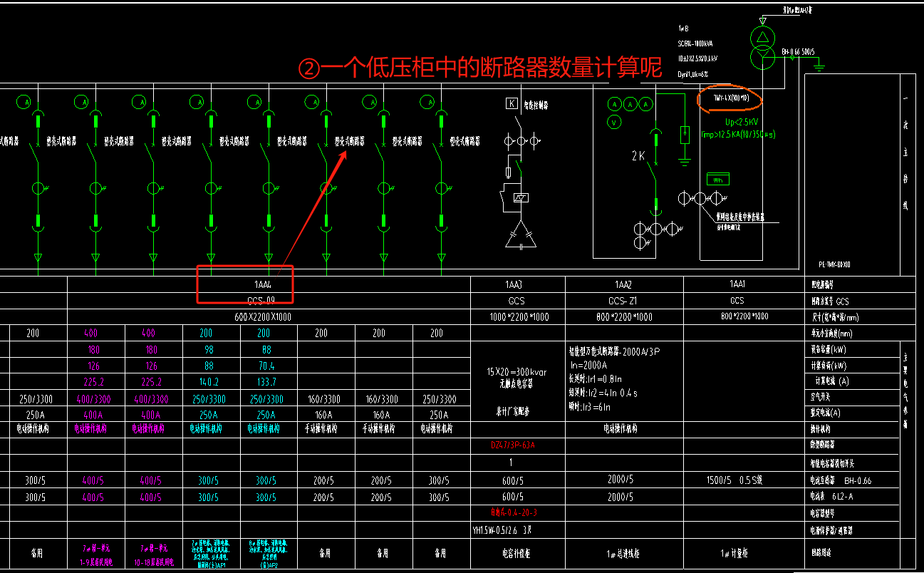Select the 长延时:Ir1=0.8In line
The image size is (924, 573).
click(595, 379)
